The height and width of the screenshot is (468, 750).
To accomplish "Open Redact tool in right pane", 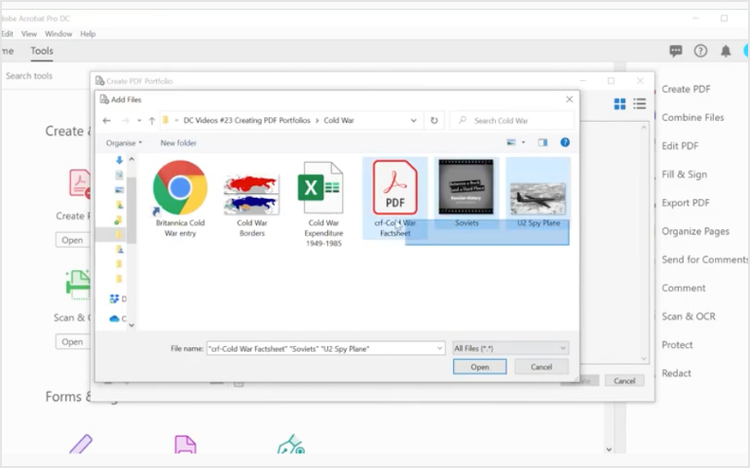I will click(676, 373).
